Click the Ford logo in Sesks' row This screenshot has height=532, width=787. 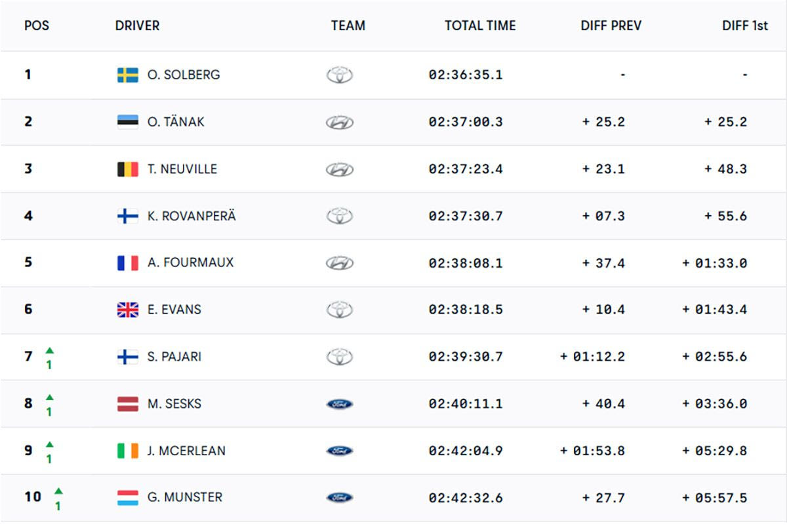click(339, 404)
